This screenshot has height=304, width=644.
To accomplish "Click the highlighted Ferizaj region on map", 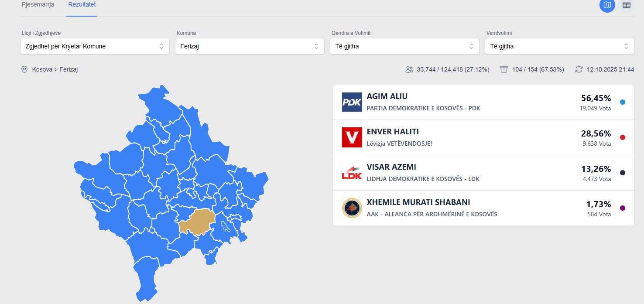I will point(195,222).
